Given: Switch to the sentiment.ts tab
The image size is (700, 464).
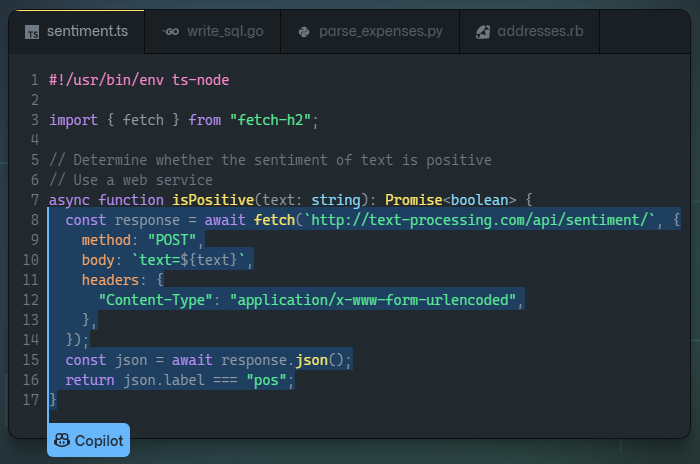Looking at the screenshot, I should 87,32.
